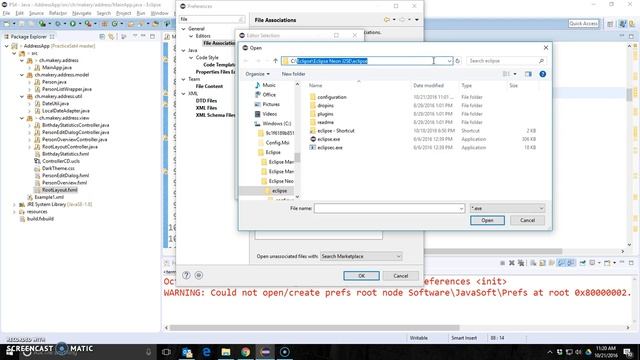Click OK in the Preferences dialog
Screen dimensions: 640x360
click(x=361, y=276)
